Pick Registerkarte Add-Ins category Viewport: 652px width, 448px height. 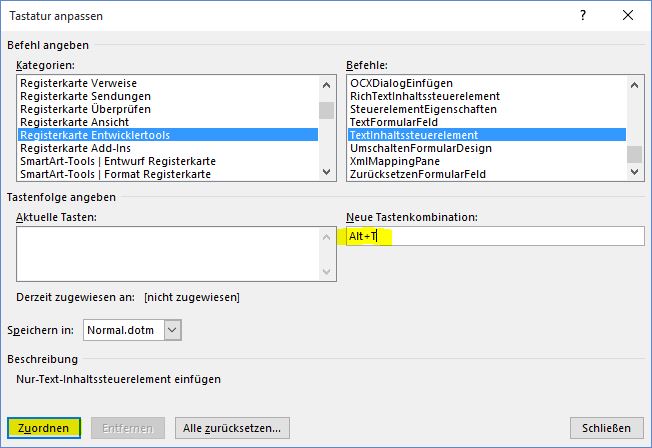[x=76, y=147]
